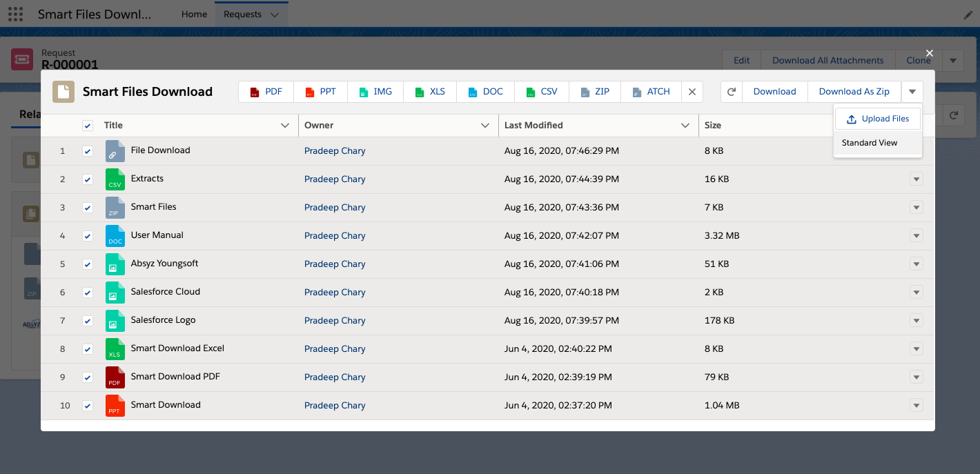Click the Download As Zip button
This screenshot has width=980, height=474.
point(854,91)
